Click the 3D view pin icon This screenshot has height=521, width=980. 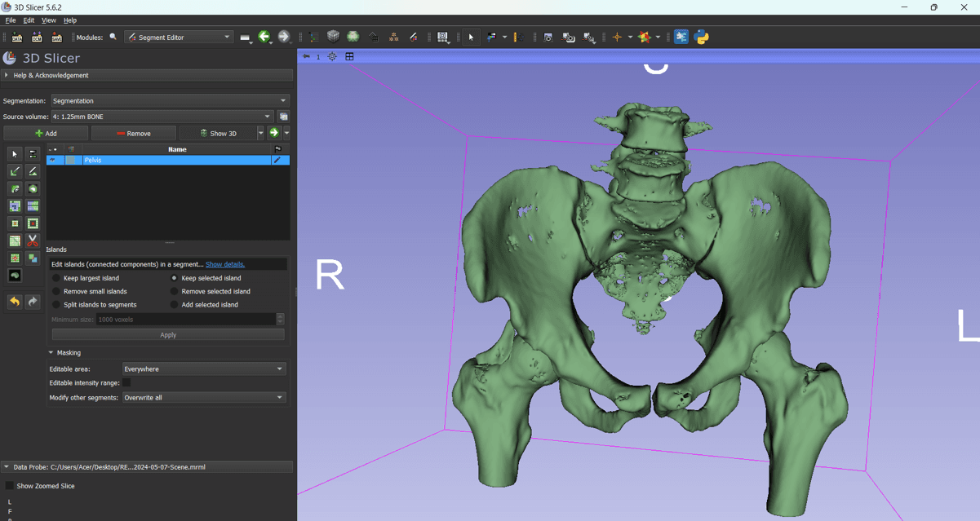(x=306, y=56)
